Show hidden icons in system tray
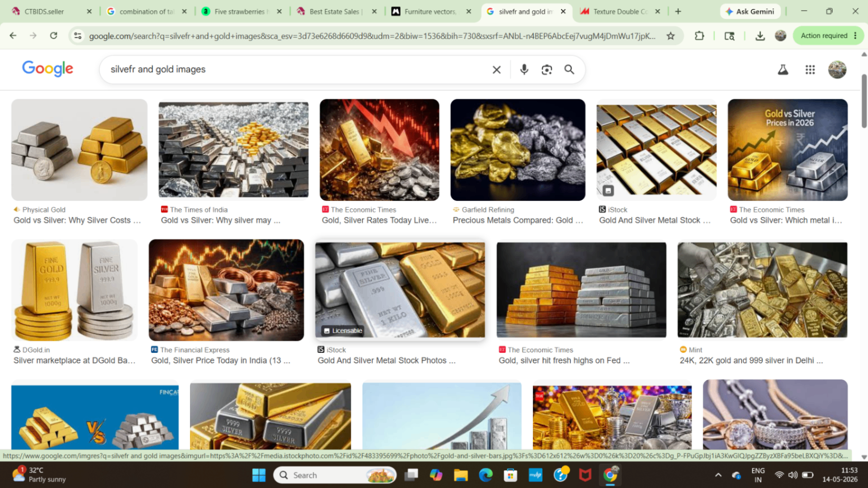This screenshot has height=488, width=868. [718, 475]
